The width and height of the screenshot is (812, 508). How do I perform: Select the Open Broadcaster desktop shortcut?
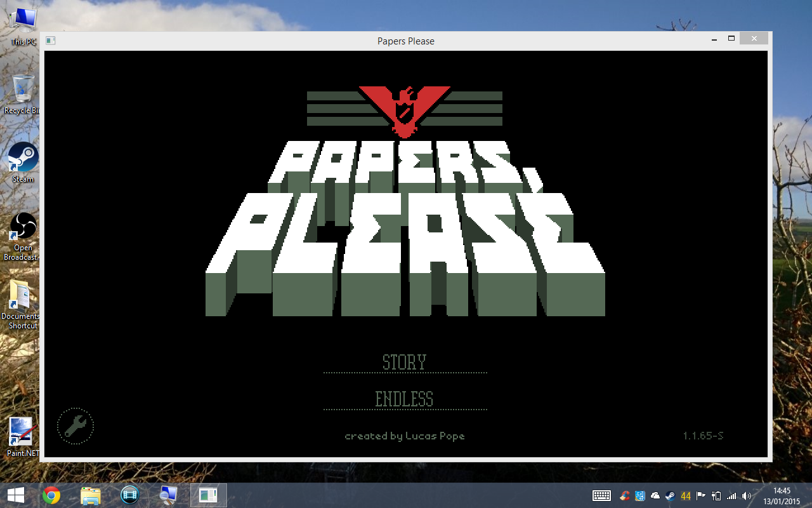[x=23, y=236]
